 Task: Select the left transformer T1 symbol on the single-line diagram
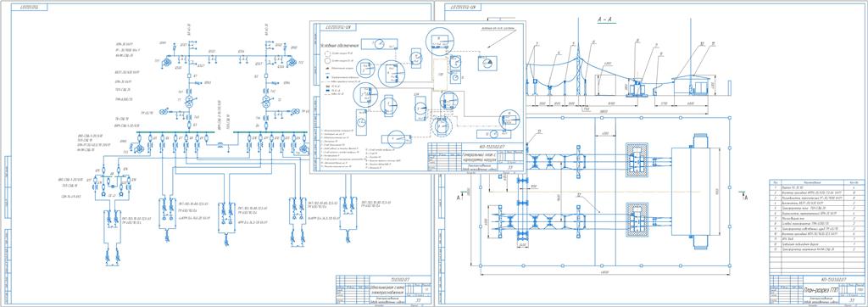(x=188, y=100)
